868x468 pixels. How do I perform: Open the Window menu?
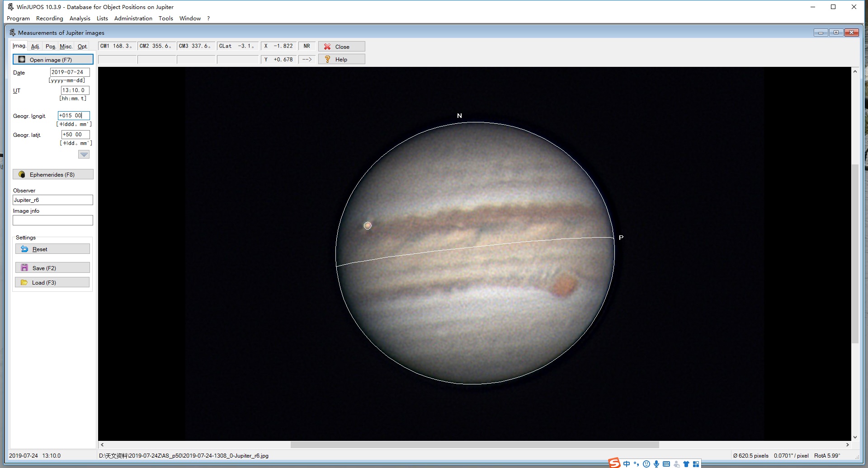190,19
